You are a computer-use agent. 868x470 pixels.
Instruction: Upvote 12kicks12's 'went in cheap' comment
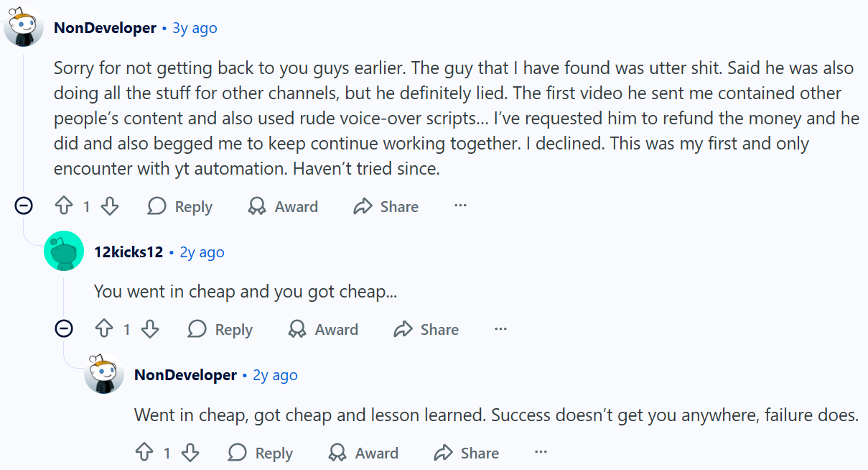[105, 330]
